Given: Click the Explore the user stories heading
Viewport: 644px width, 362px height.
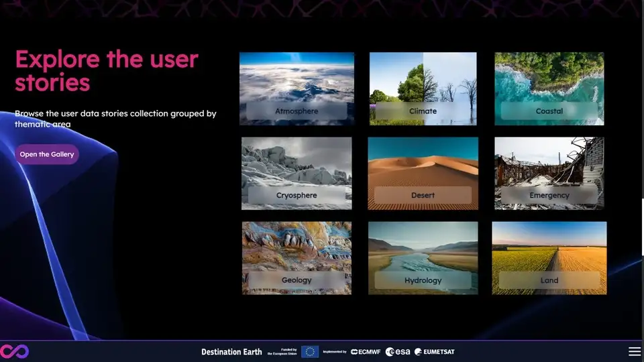Looking at the screenshot, I should pos(107,70).
